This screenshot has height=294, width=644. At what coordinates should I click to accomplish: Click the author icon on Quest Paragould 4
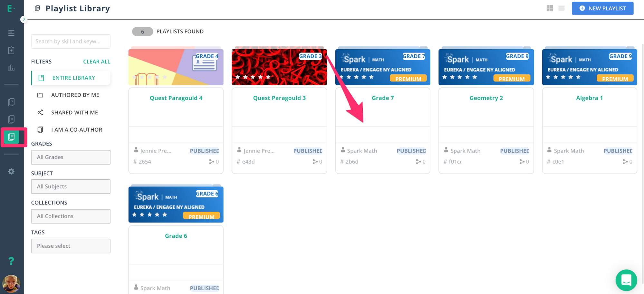[136, 150]
